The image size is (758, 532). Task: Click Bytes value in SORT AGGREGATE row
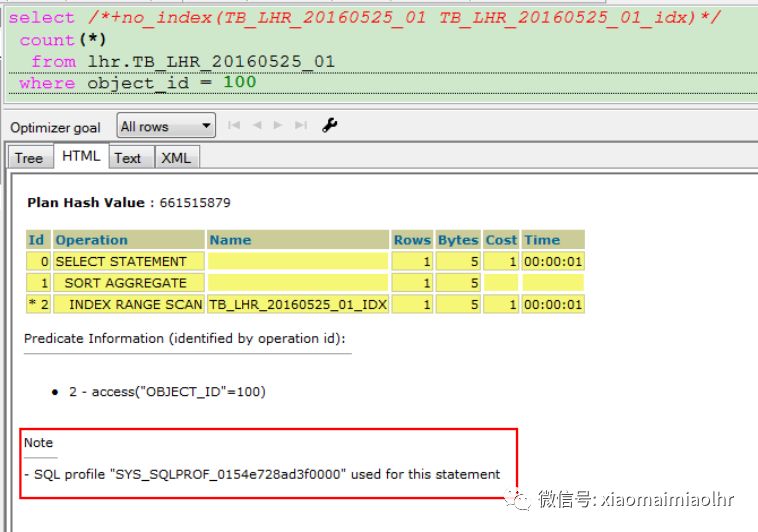pos(458,283)
